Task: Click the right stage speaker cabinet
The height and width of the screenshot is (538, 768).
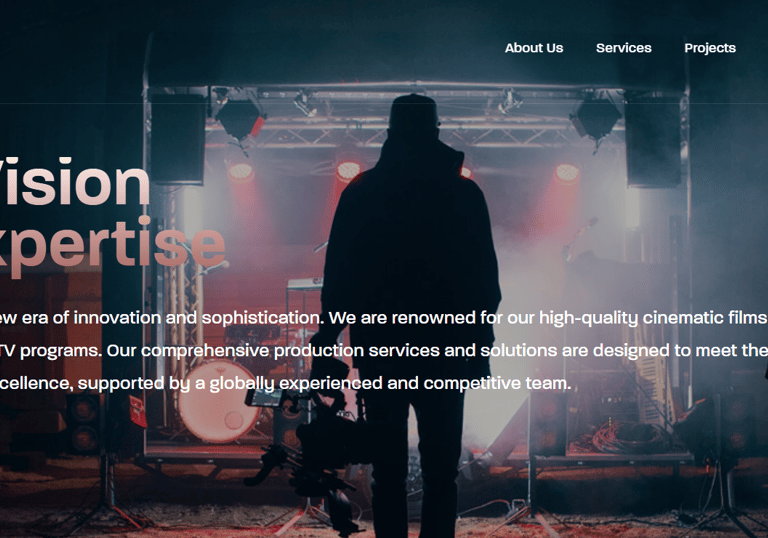Action: [x=653, y=140]
